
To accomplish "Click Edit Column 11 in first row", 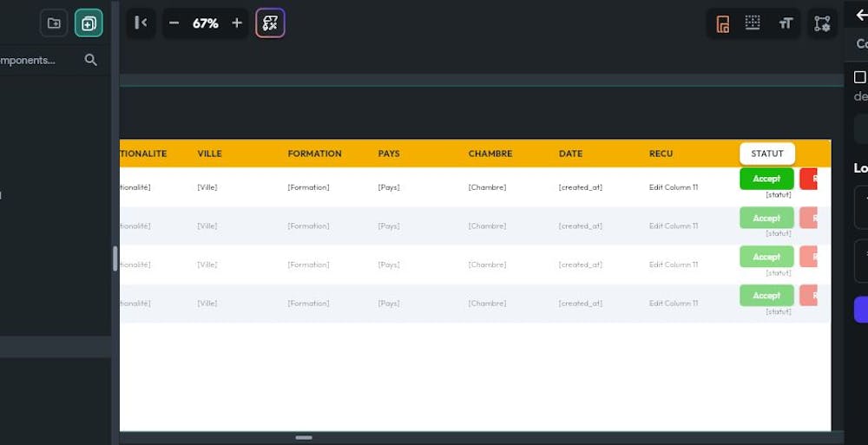I will (674, 187).
